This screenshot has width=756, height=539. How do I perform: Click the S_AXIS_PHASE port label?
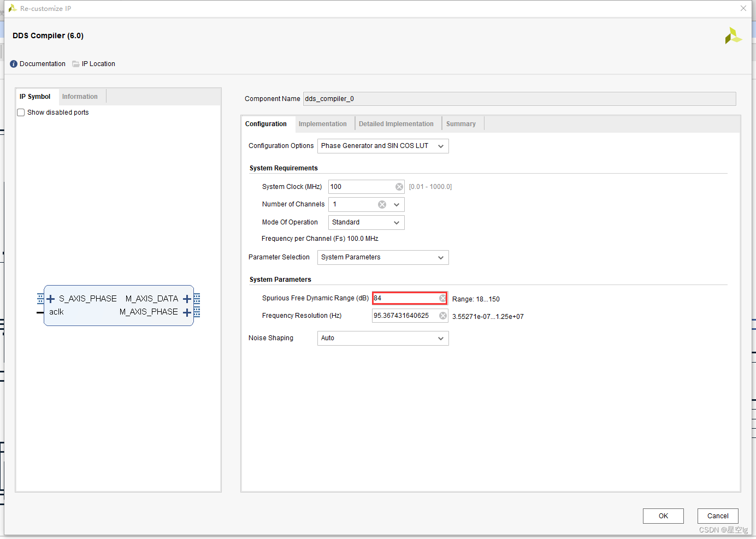tap(88, 299)
